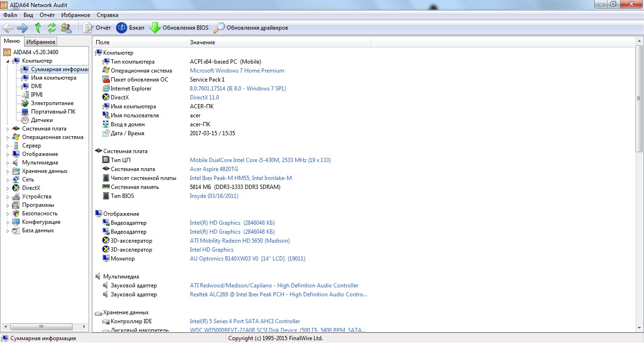Screen dimensions: 644x343
Task: Click the Значение column header
Action: (x=279, y=42)
